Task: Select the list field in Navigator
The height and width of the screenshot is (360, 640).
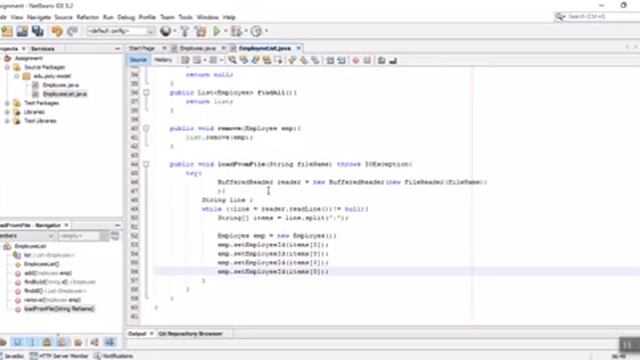Action: point(49,255)
